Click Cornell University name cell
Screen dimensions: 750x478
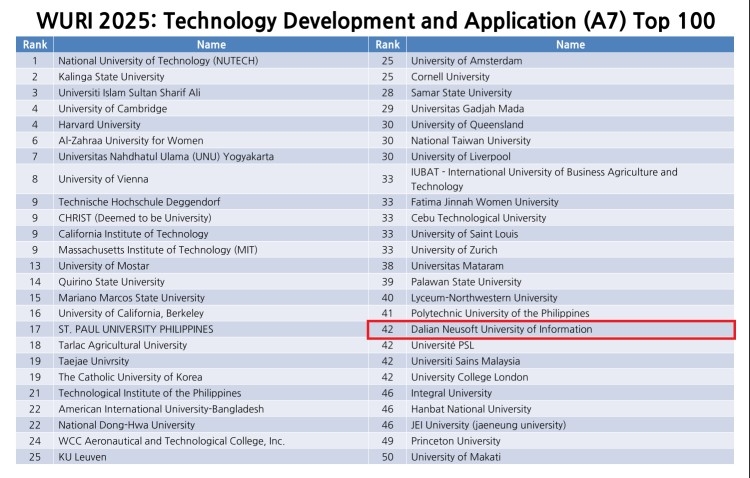click(x=450, y=76)
